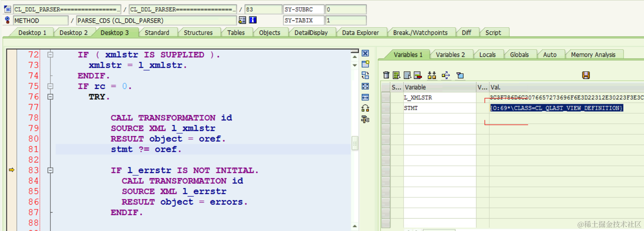Screen dimensions: 644x231
Task: Collapse the IF block at line 72
Action: click(x=50, y=54)
